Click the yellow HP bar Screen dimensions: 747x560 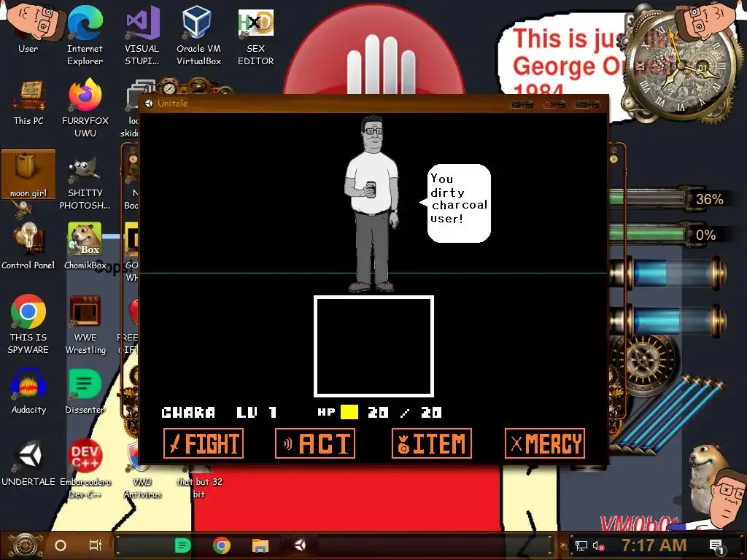[349, 412]
